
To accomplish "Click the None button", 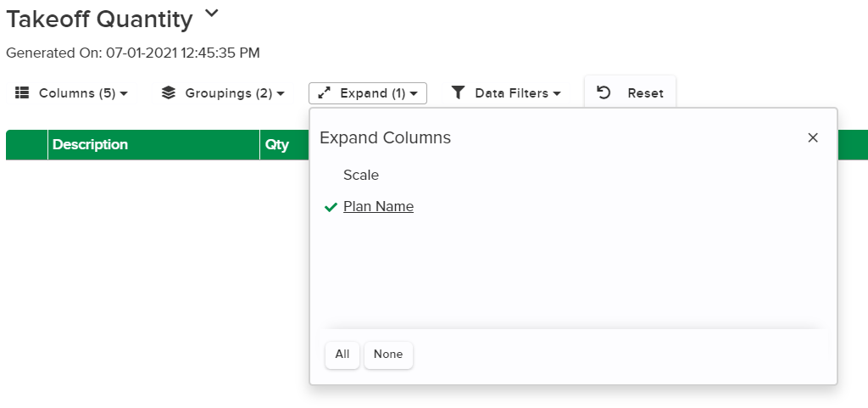I will coord(388,355).
